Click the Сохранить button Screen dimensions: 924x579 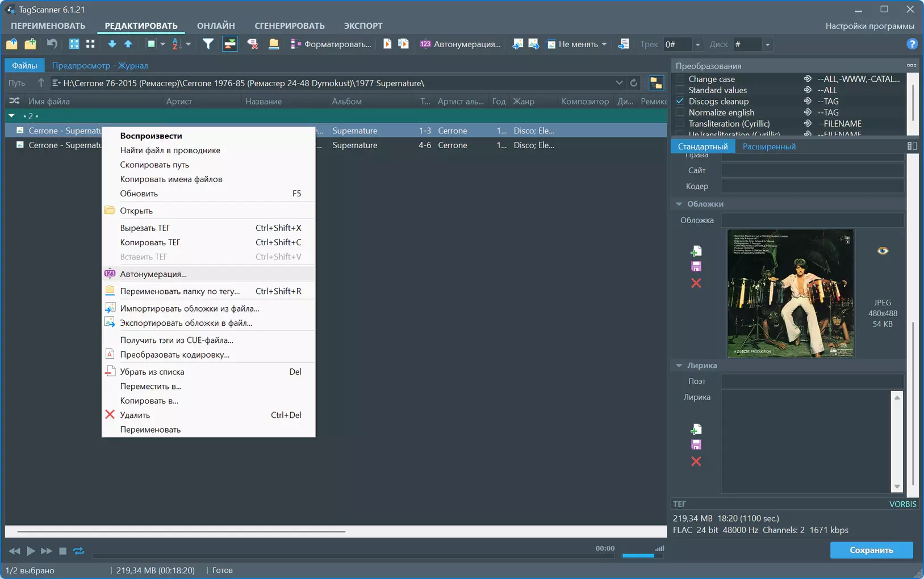(x=872, y=550)
